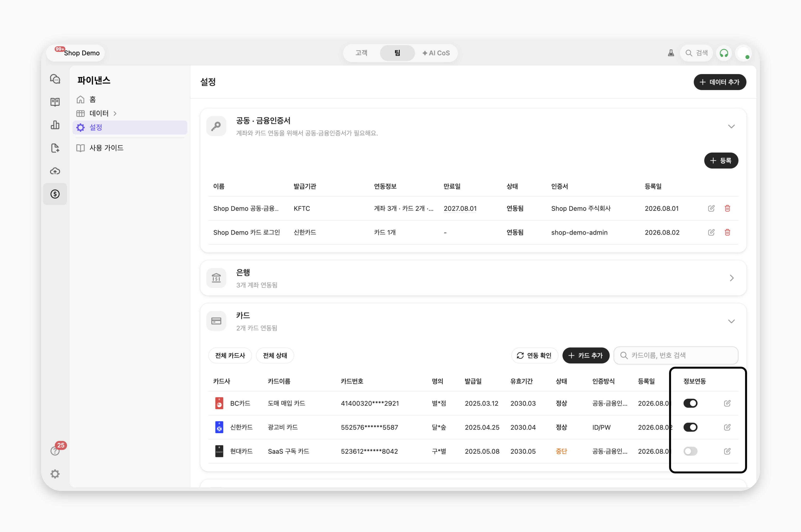This screenshot has height=532, width=801.
Task: Edit the 현대카드 SaaS 구독 카드 row
Action: point(727,451)
